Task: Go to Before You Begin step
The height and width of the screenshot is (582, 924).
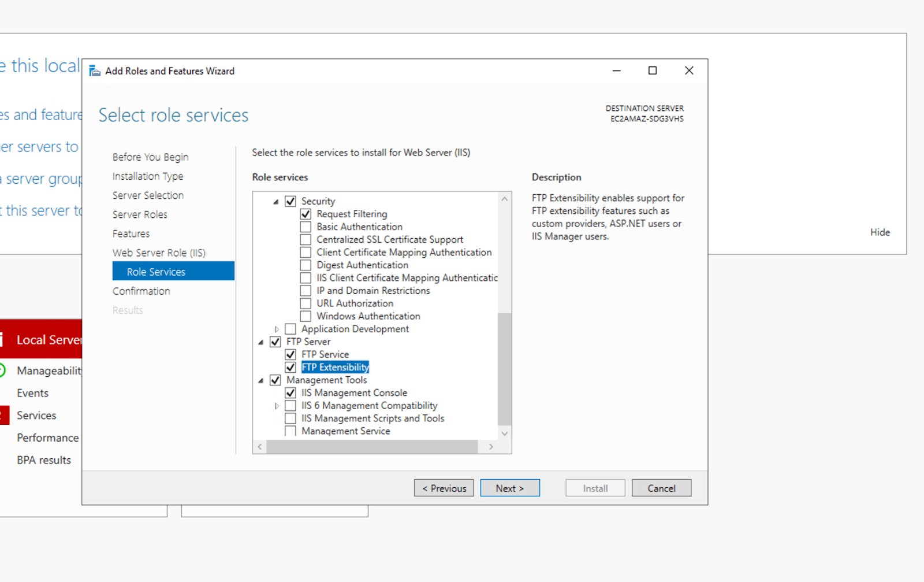Action: pyautogui.click(x=150, y=157)
